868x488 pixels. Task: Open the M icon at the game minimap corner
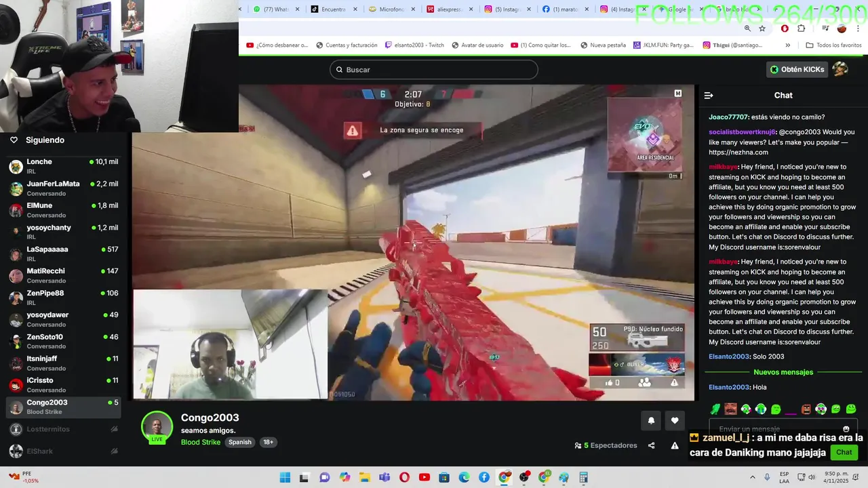pos(677,94)
